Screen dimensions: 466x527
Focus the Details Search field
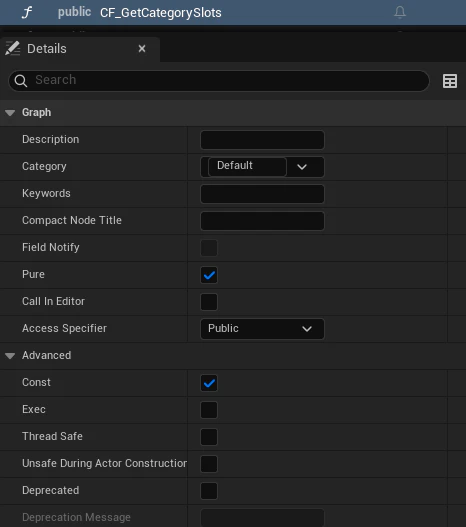point(219,81)
